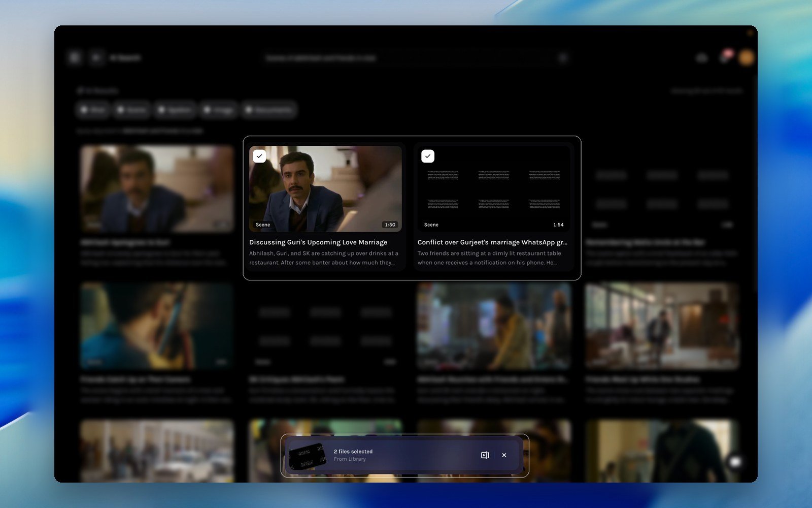Click the "2 files selected" label
Viewport: 812px width, 508px height.
pyautogui.click(x=353, y=452)
